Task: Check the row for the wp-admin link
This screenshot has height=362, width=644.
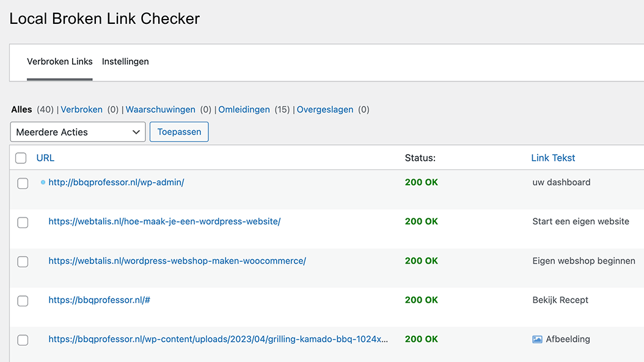Action: 23,183
